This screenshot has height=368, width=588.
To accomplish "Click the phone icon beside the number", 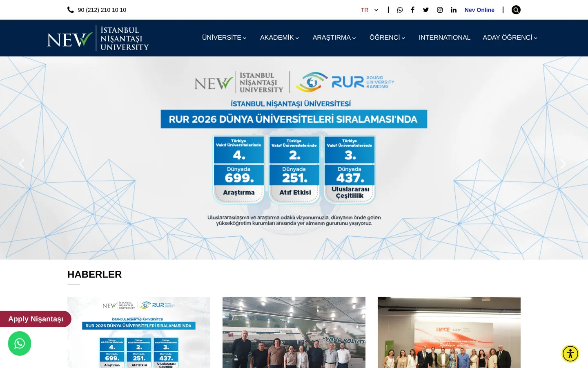I will [71, 10].
